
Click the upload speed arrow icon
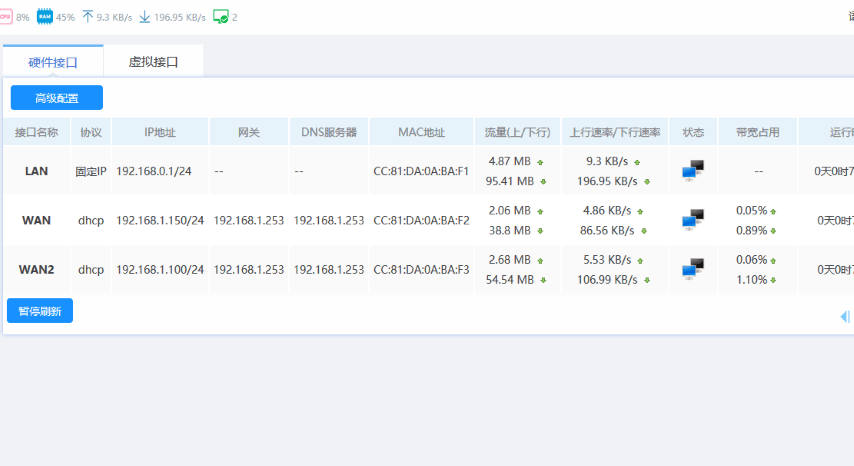(88, 17)
